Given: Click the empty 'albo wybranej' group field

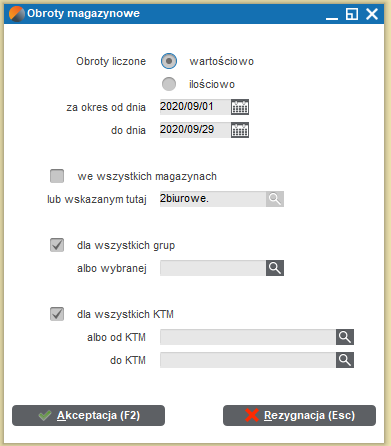Looking at the screenshot, I should click(x=213, y=268).
